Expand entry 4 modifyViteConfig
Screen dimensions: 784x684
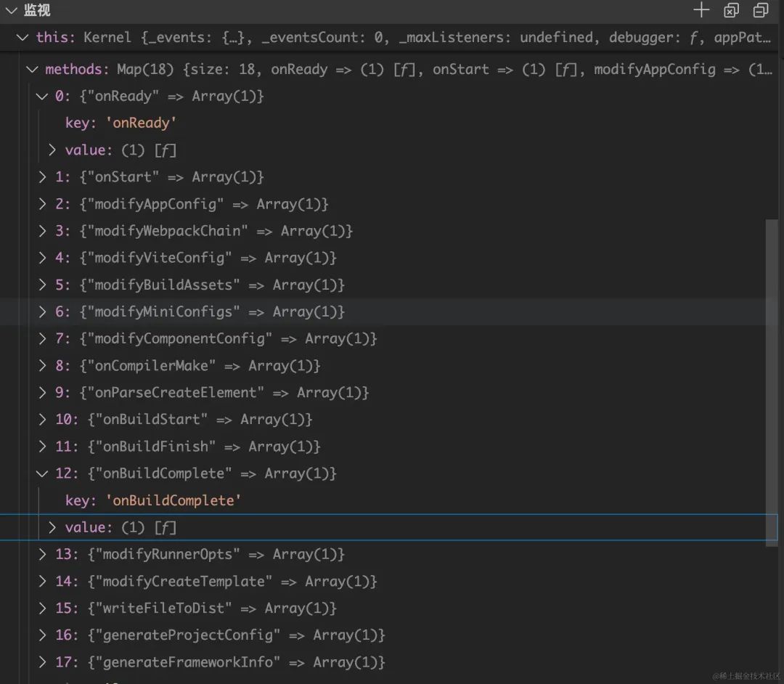(42, 258)
